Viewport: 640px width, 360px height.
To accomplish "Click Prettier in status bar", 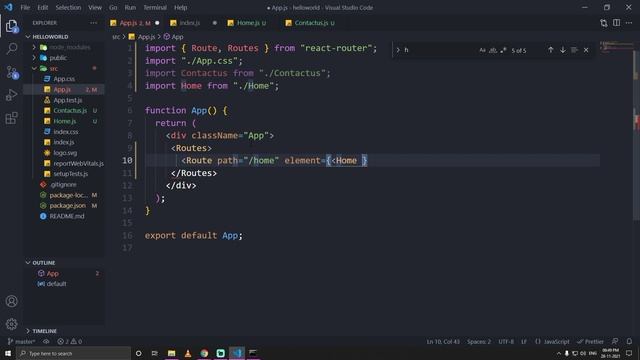I will pos(590,342).
